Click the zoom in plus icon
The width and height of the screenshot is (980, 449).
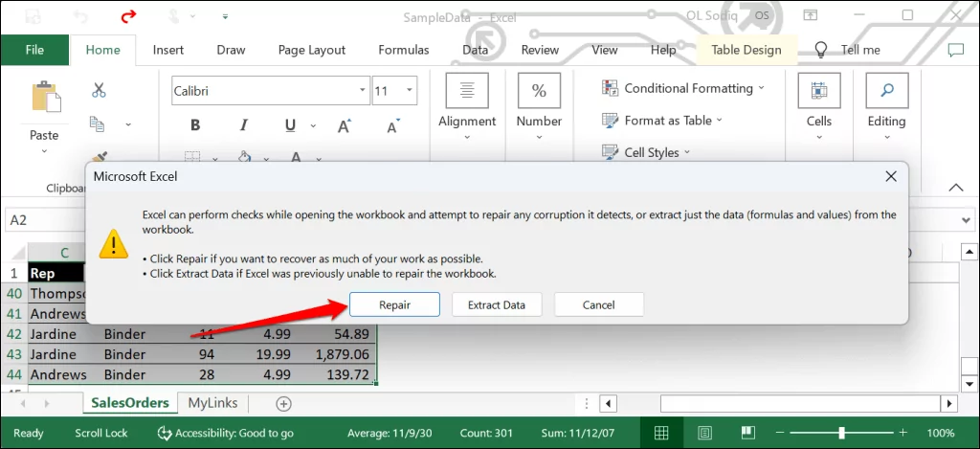click(902, 433)
